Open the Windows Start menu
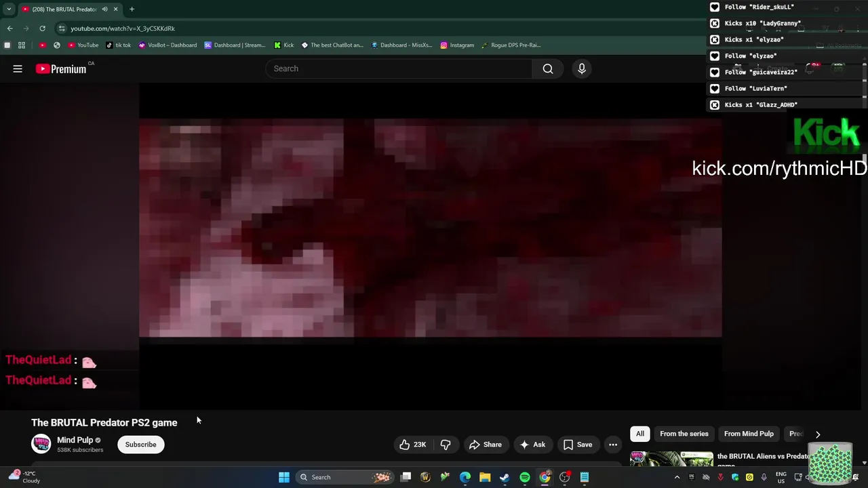868x488 pixels. (x=284, y=477)
